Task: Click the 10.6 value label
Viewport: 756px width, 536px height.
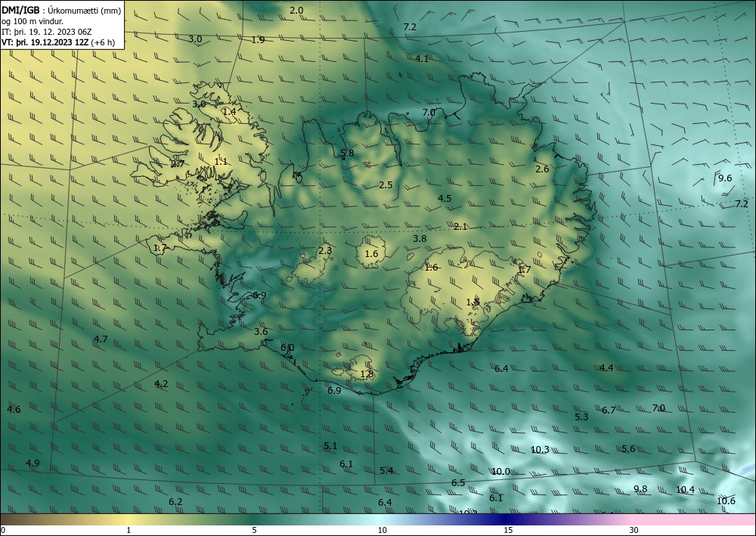Action: (726, 500)
